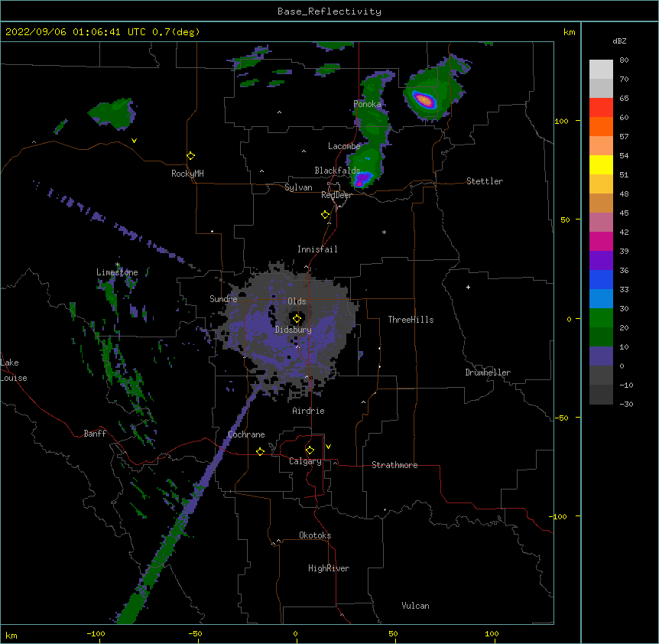Click the -50 tick on the right axis
The image size is (659, 644).
coord(561,418)
